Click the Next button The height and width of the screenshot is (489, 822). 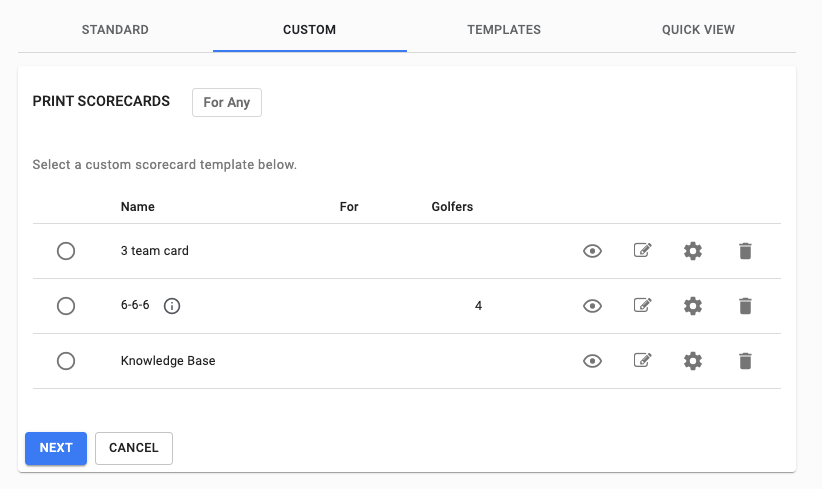[x=56, y=448]
